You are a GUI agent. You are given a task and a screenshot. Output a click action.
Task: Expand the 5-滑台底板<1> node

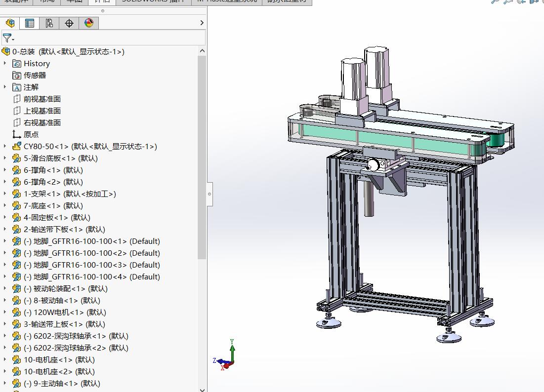[5, 158]
